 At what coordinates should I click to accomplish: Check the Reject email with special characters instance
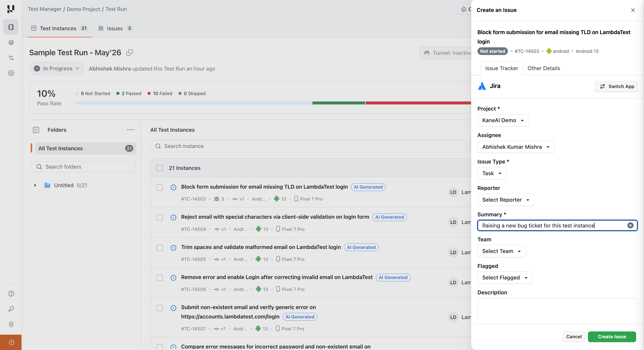point(160,217)
